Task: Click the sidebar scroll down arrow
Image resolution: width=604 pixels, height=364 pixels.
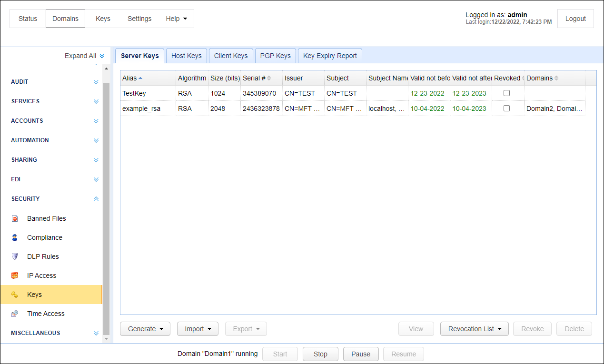Action: coord(106,339)
